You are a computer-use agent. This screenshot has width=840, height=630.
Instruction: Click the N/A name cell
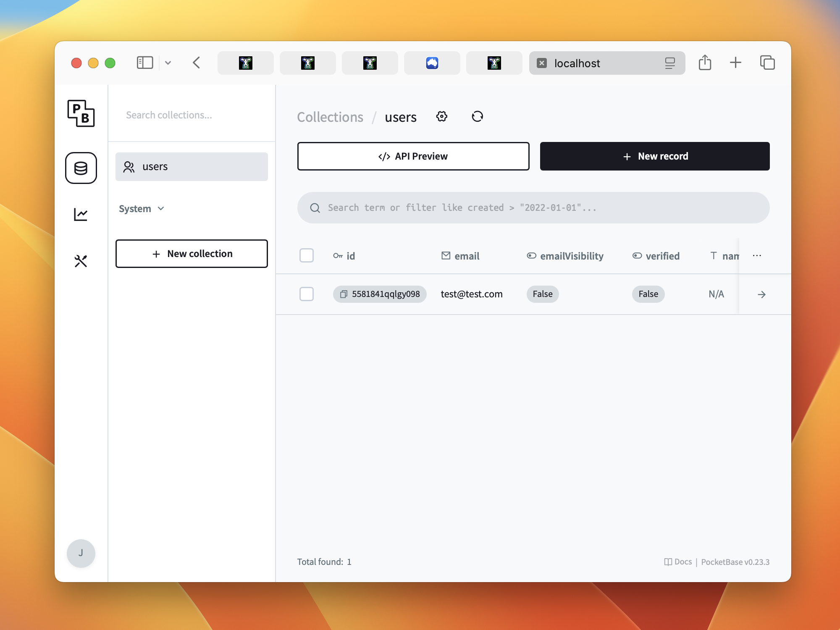click(717, 294)
